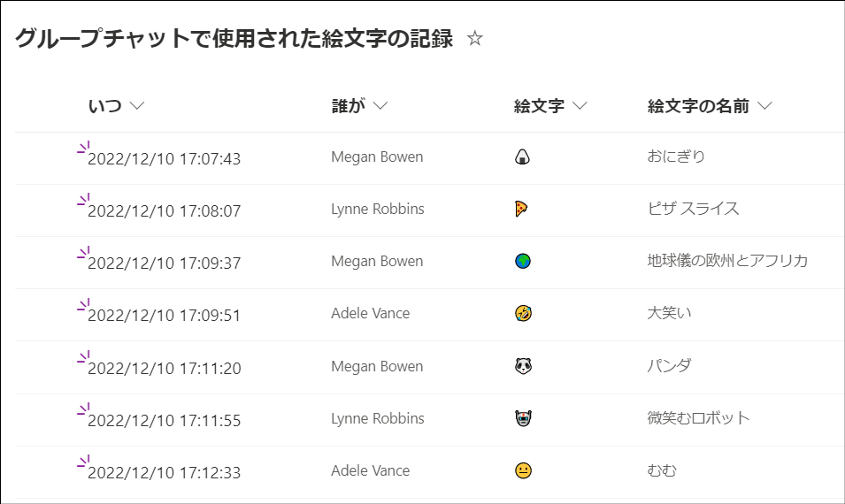The height and width of the screenshot is (504, 845).
Task: Open the item dated 2022/12/10 17:07:43
Action: tap(164, 159)
